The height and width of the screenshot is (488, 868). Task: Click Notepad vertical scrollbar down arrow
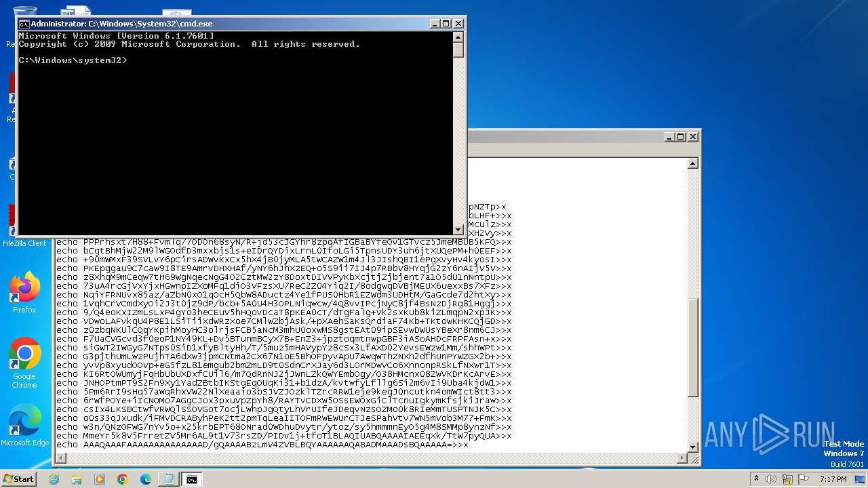coord(693,447)
